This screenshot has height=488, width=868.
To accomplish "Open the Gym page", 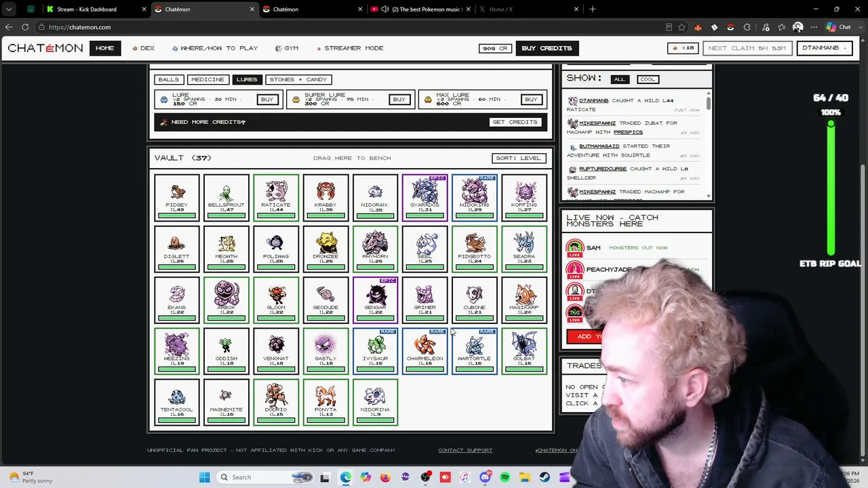I will coord(287,48).
